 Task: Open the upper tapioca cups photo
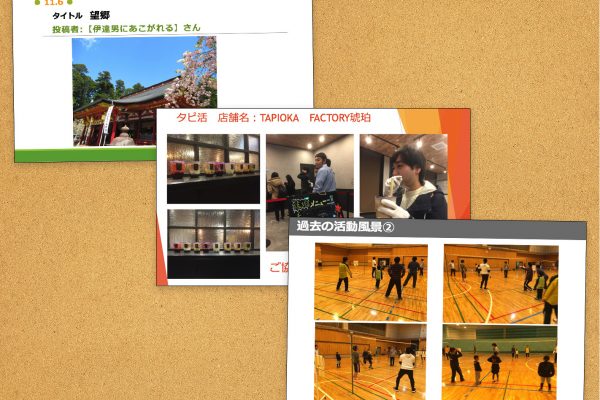[214, 169]
